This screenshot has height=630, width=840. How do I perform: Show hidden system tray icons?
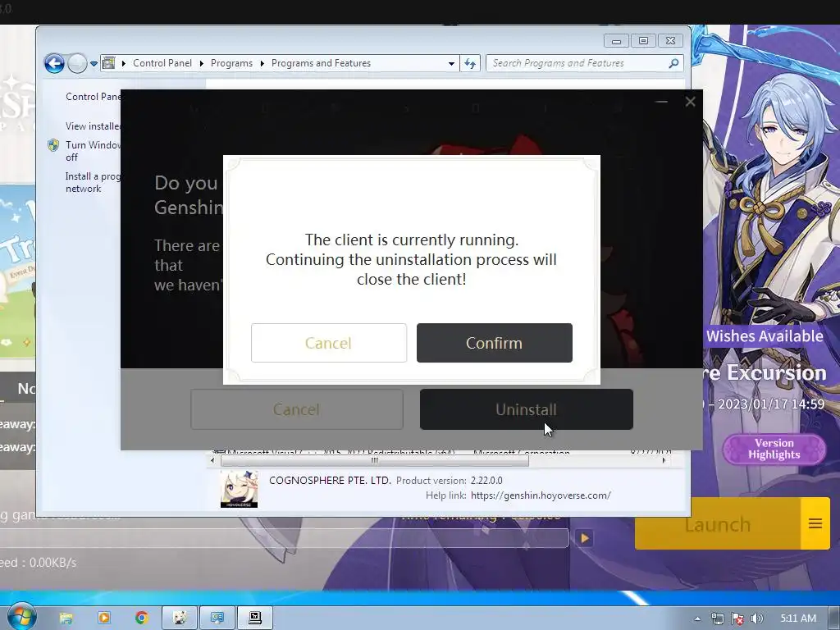point(697,619)
